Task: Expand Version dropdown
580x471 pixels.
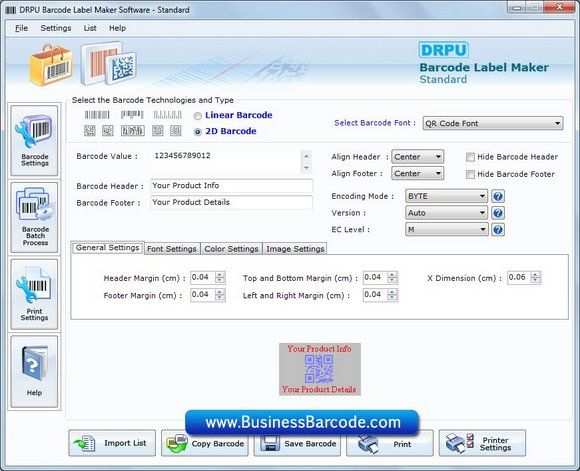Action: coord(447,213)
